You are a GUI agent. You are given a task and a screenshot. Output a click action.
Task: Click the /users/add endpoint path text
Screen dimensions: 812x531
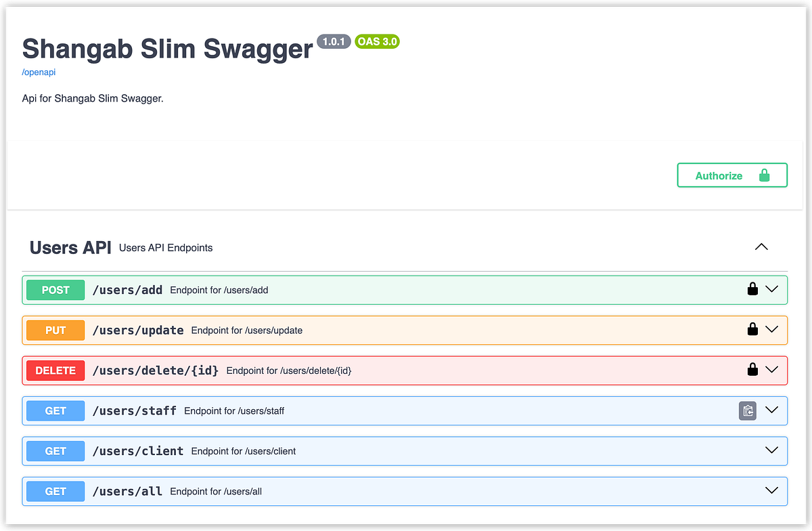(x=127, y=289)
